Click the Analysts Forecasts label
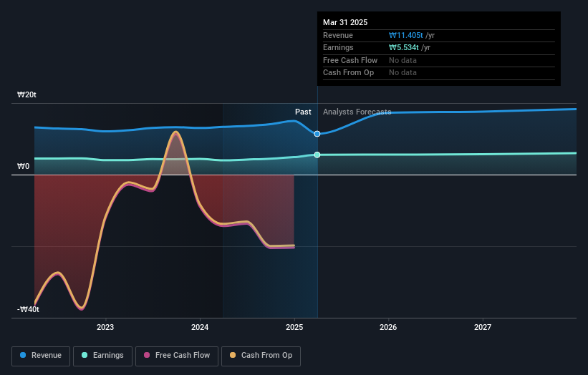This screenshot has width=588, height=375. [357, 112]
